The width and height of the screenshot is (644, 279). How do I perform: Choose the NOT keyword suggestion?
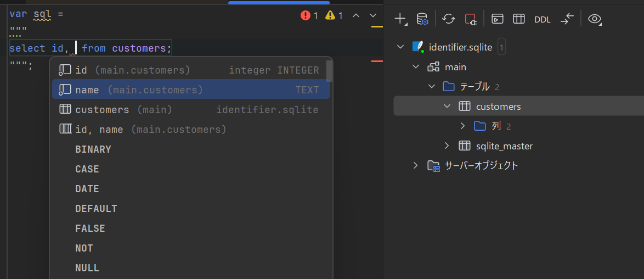pyautogui.click(x=191, y=248)
